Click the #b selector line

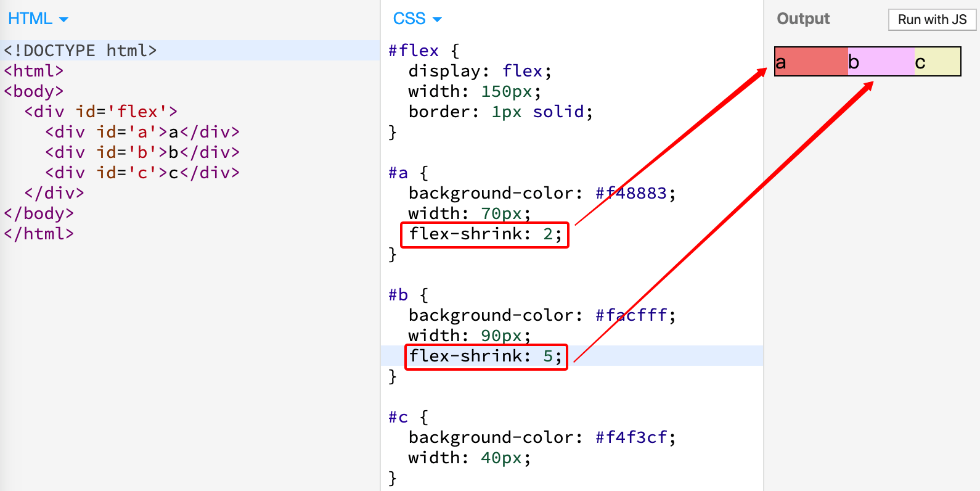pos(408,295)
